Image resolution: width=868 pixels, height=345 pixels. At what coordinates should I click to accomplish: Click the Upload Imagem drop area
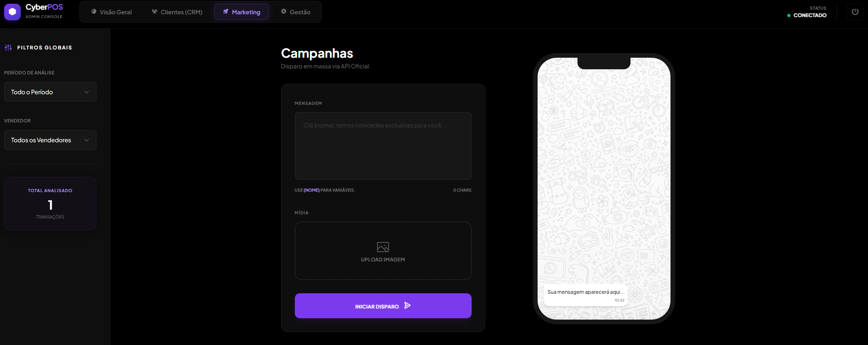click(x=383, y=251)
